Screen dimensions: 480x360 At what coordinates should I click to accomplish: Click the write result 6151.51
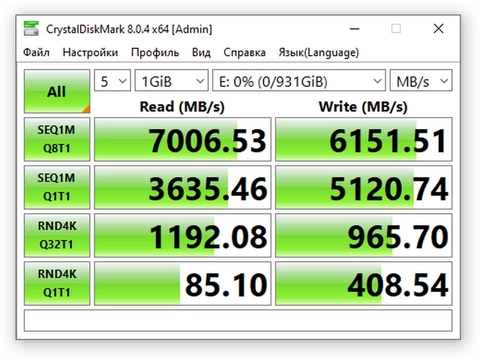pos(364,139)
